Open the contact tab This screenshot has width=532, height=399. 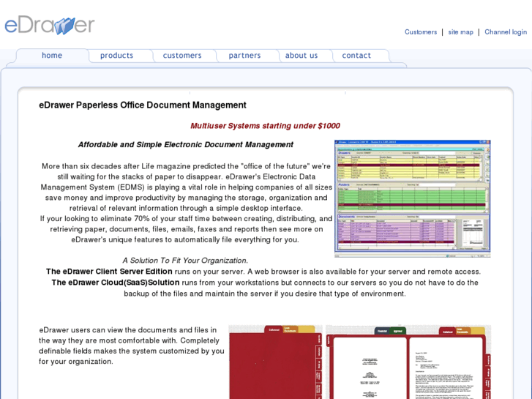[x=356, y=56]
